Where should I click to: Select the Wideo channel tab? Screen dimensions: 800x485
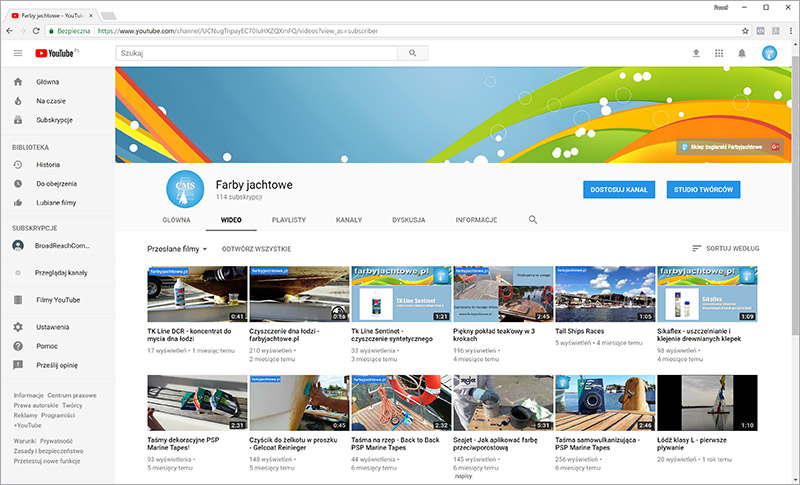click(231, 220)
